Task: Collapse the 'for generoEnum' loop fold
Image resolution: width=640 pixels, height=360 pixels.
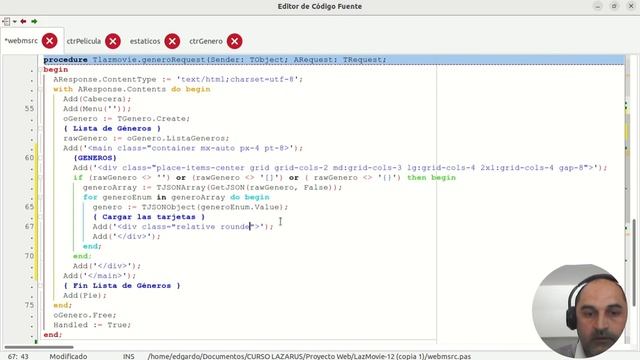Action: point(40,197)
